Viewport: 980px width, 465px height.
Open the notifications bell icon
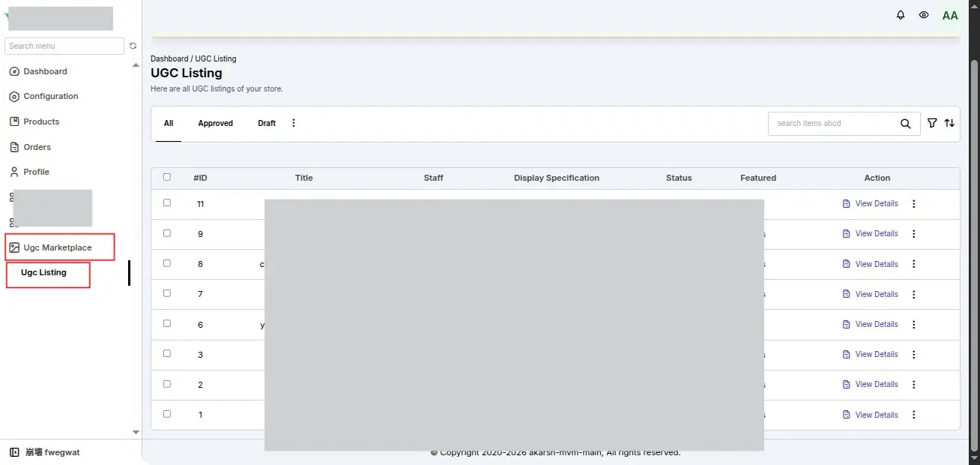[x=901, y=15]
